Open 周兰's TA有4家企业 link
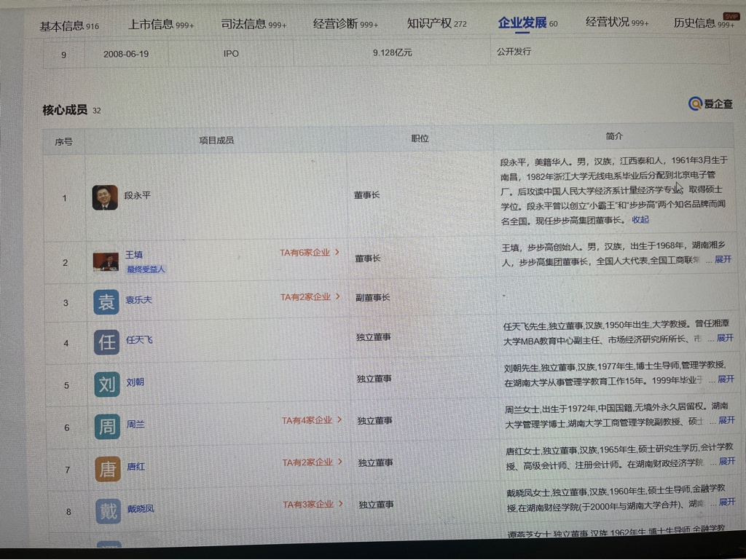This screenshot has height=560, width=746. tap(312, 420)
